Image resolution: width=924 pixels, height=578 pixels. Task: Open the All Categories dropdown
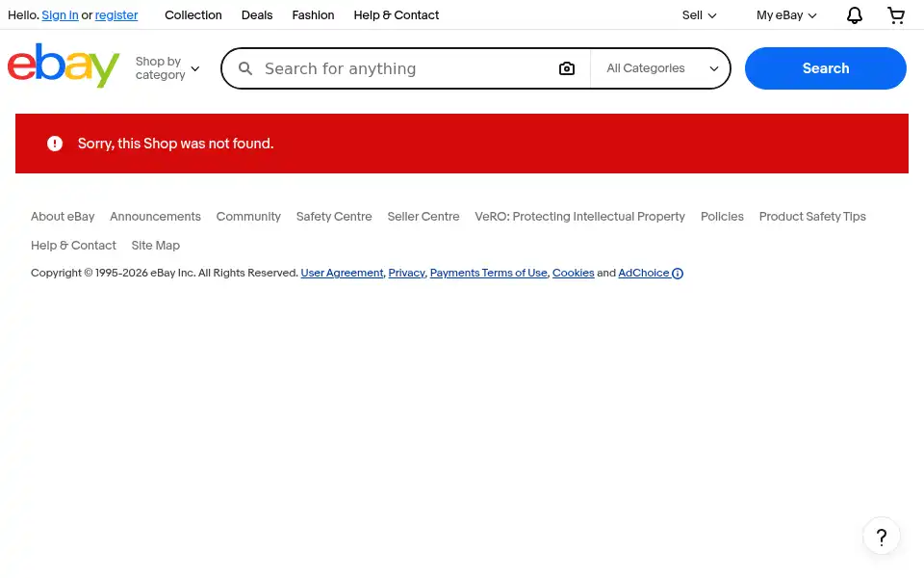point(662,68)
